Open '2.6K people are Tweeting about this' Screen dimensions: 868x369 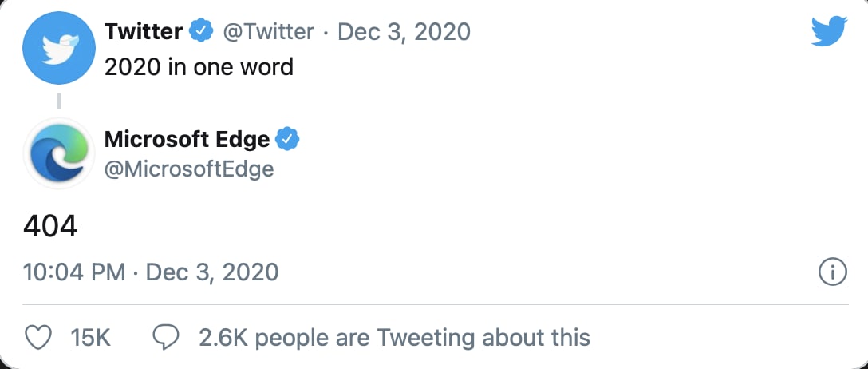coord(394,337)
